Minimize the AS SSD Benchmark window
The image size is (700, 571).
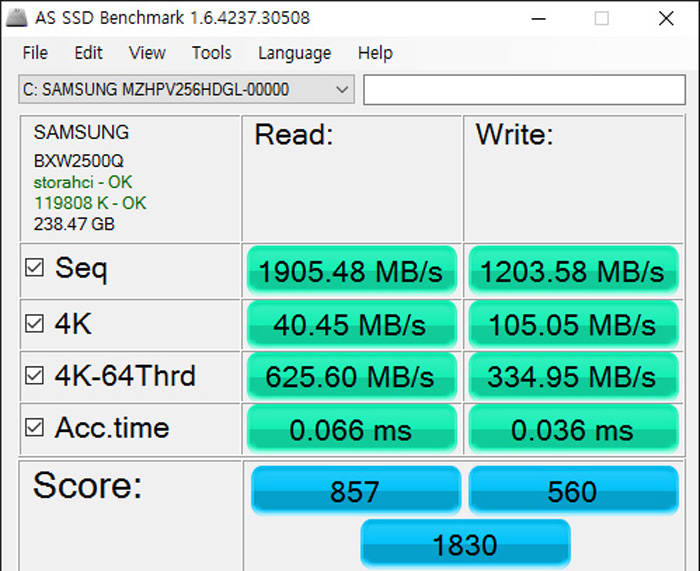click(539, 19)
